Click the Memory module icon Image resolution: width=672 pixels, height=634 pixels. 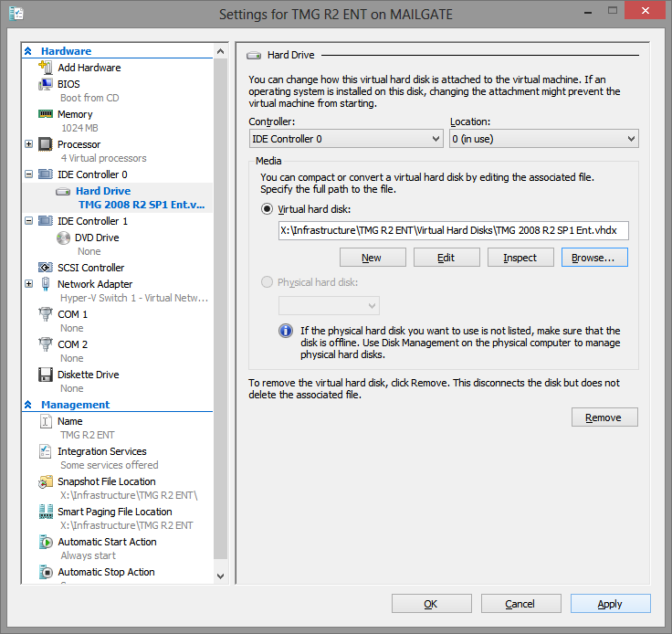click(x=46, y=114)
